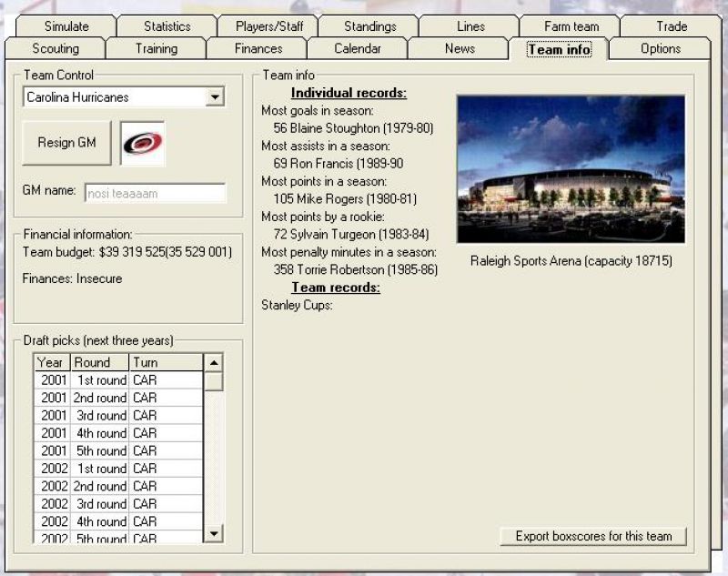The width and height of the screenshot is (728, 576).
Task: Select the 2001 5th round draft pick row
Action: (x=118, y=450)
